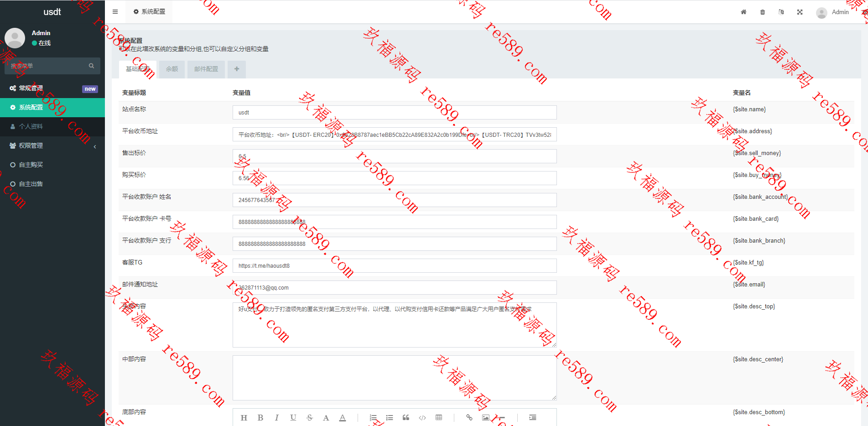Click the indent icon in editor toolbar
Screen dimensions: 868x426
point(533,417)
